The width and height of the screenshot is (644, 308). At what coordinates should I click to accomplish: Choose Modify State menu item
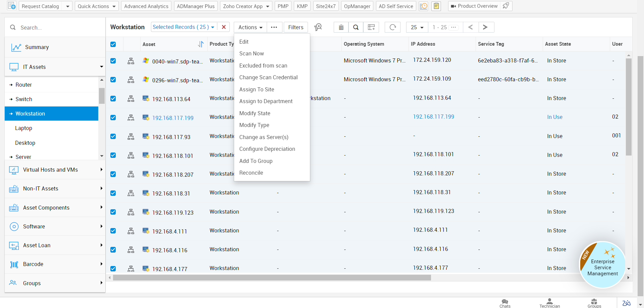[255, 113]
